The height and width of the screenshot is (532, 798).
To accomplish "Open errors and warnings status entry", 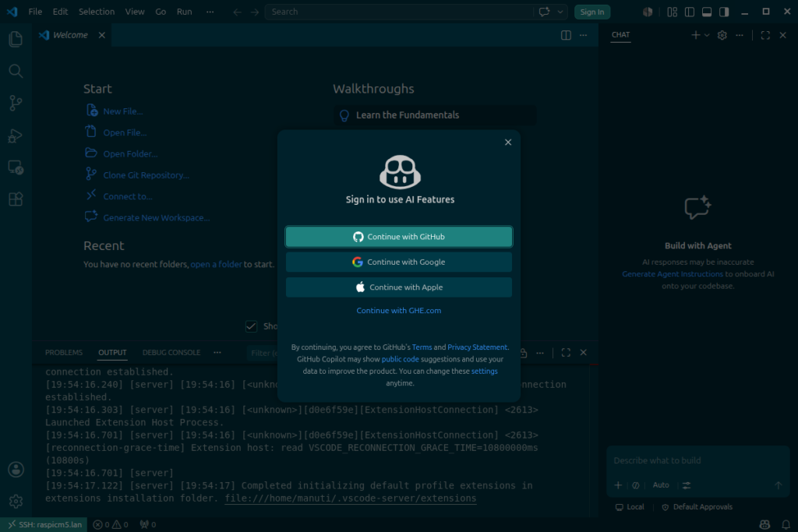I will pos(111,524).
